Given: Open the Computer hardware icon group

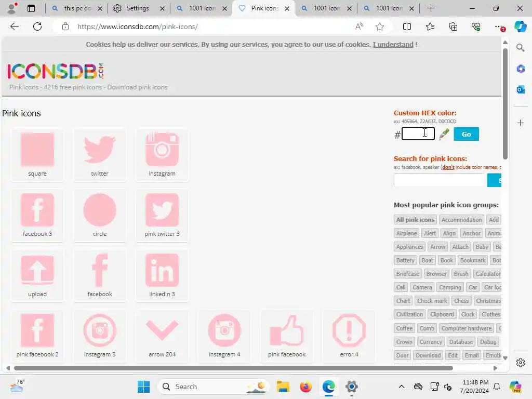Looking at the screenshot, I should point(466,328).
